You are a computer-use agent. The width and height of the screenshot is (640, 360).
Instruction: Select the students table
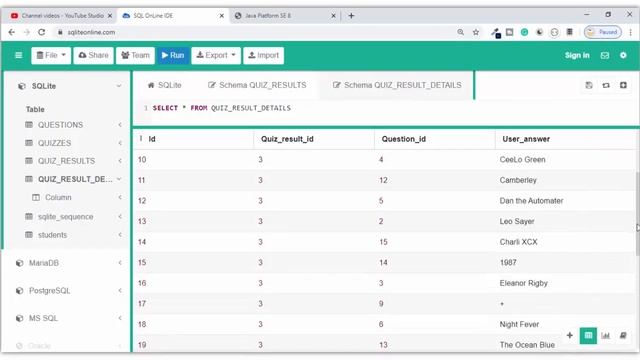click(x=52, y=235)
